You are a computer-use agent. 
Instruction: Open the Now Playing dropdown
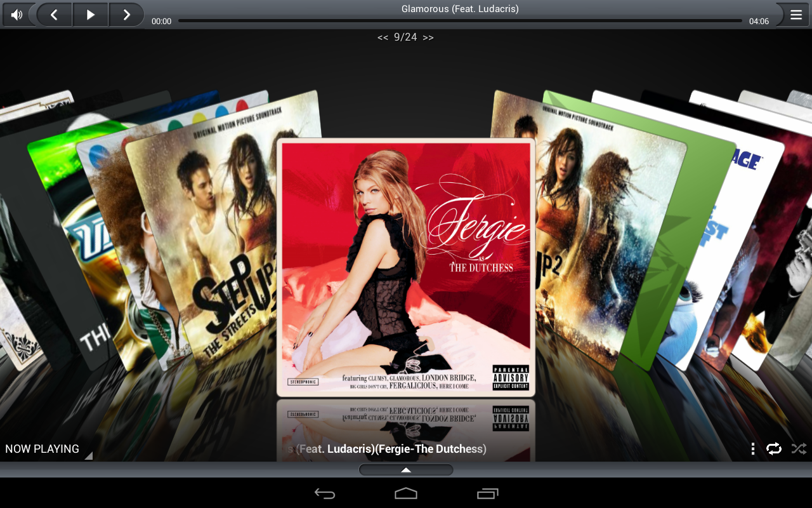[x=48, y=449]
